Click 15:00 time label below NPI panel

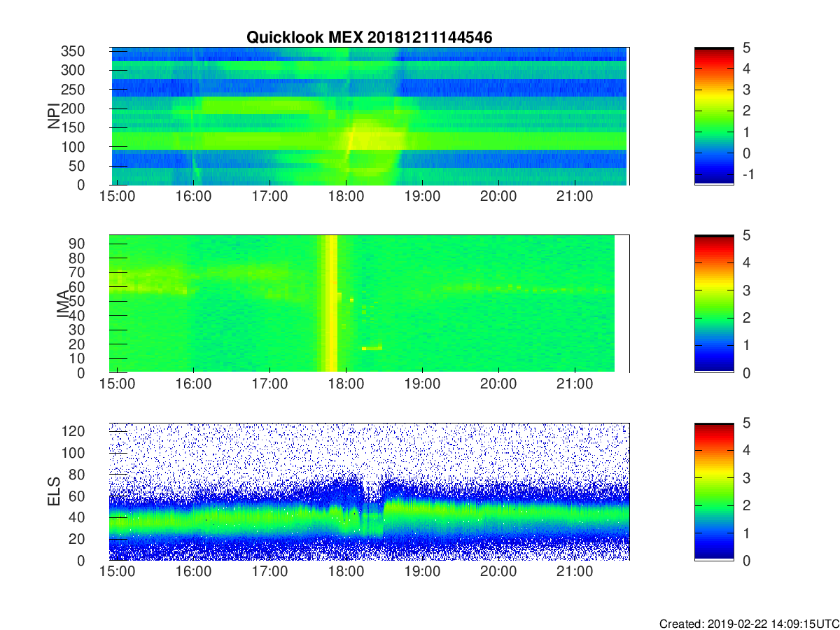[118, 197]
